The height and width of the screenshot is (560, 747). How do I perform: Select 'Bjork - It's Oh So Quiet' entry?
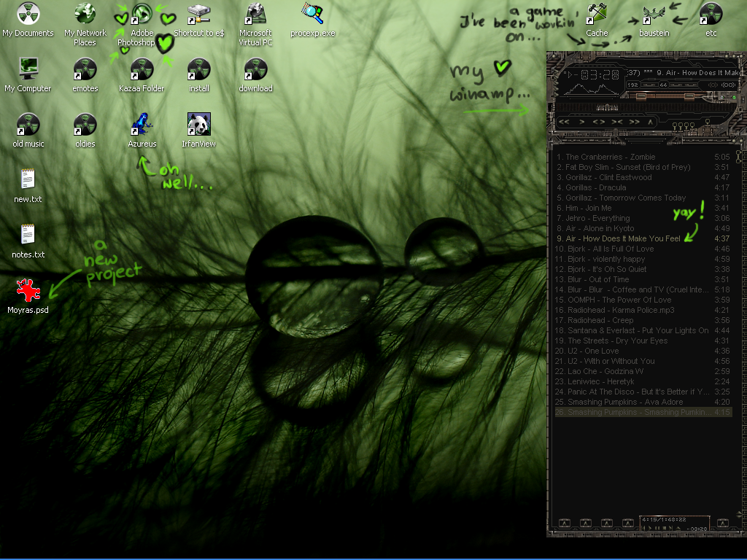(x=643, y=269)
